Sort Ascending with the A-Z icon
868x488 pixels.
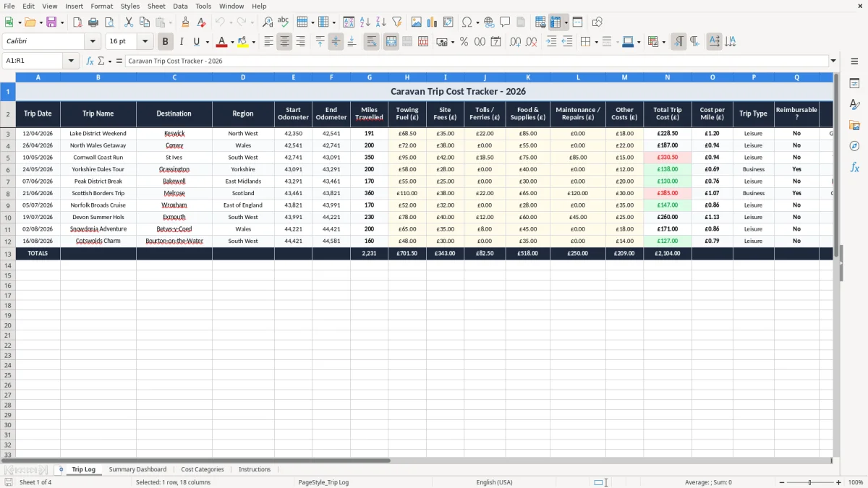click(365, 22)
